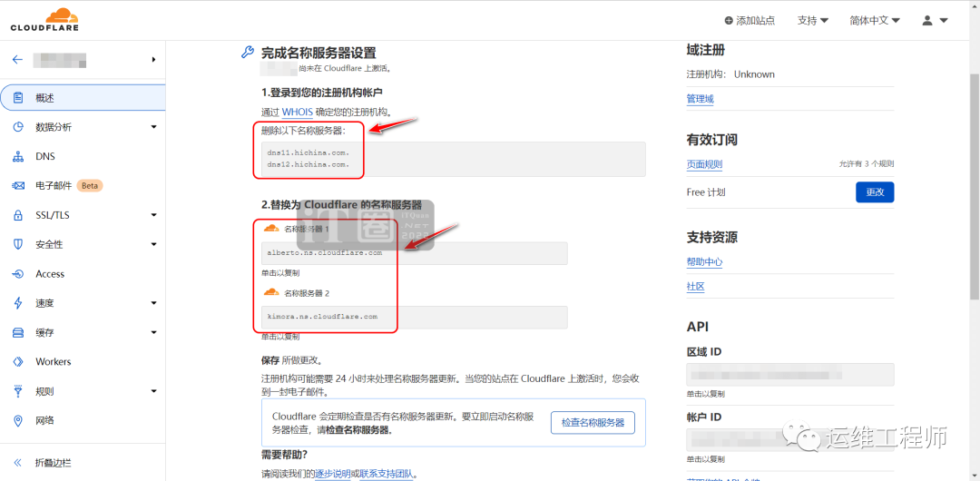
Task: Click the dns12.hichina.com. text
Action: pos(309,164)
